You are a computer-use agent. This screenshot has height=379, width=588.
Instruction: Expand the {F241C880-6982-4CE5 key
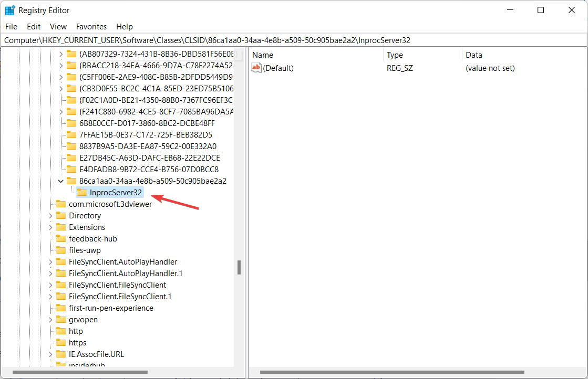[61, 112]
